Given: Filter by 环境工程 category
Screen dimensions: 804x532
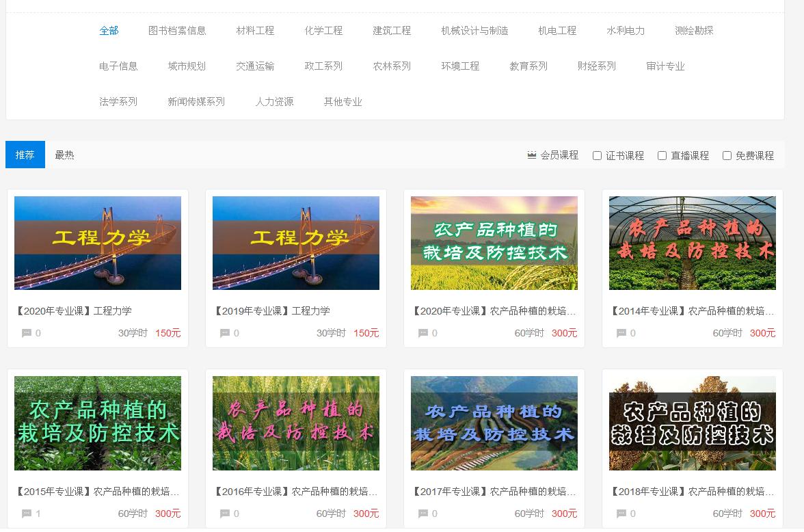Looking at the screenshot, I should tap(460, 66).
